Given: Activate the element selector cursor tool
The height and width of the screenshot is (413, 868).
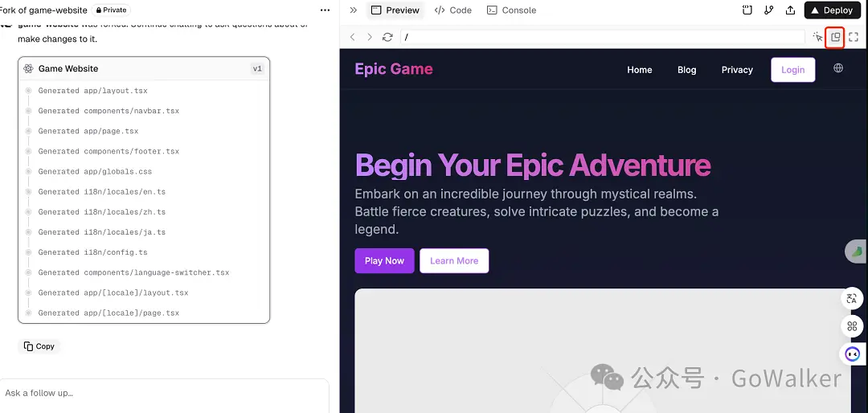Looking at the screenshot, I should pos(817,37).
